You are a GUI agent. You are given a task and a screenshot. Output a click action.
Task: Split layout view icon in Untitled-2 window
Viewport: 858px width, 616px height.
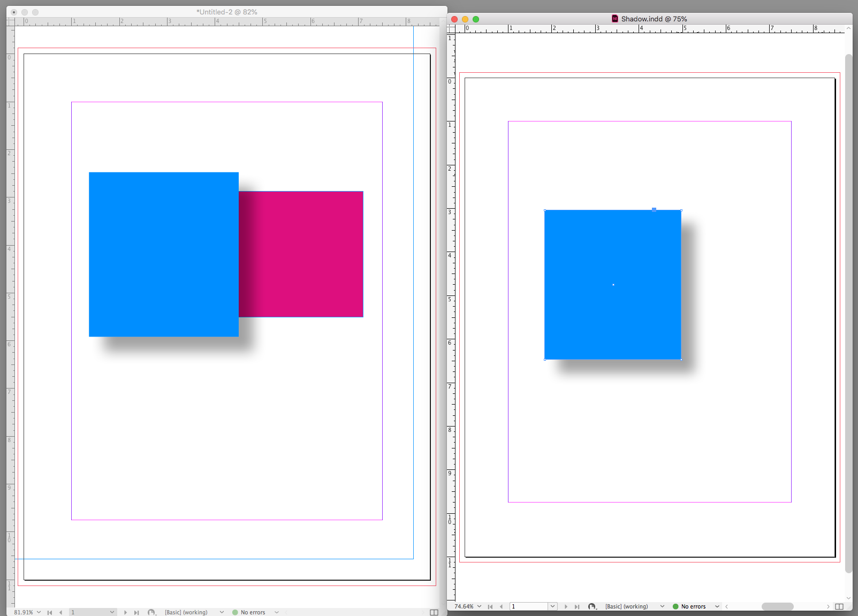(x=434, y=612)
